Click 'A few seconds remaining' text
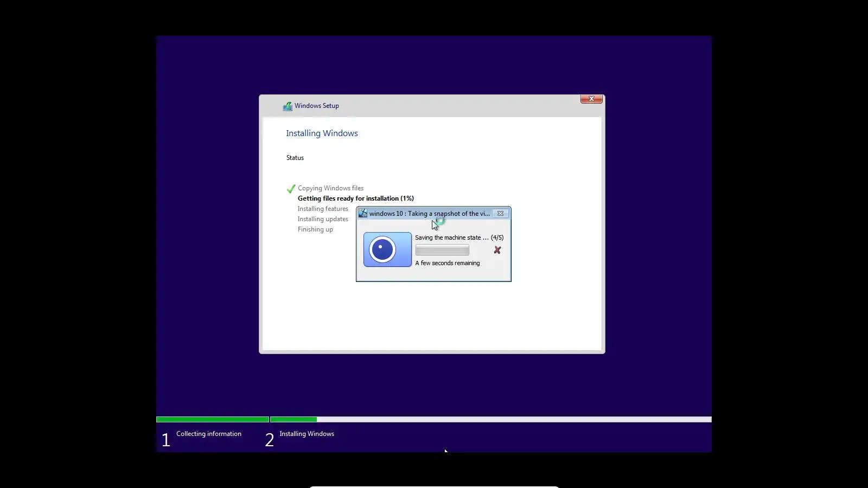 (448, 263)
